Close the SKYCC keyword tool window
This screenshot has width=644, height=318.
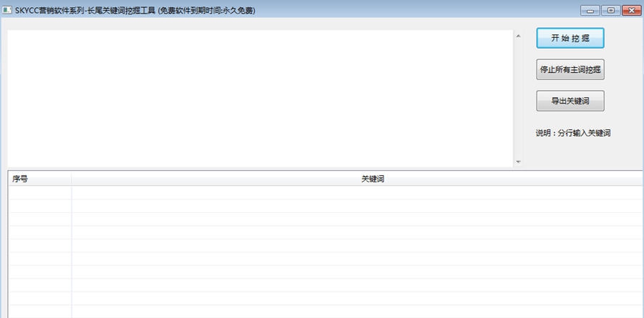[x=632, y=11]
